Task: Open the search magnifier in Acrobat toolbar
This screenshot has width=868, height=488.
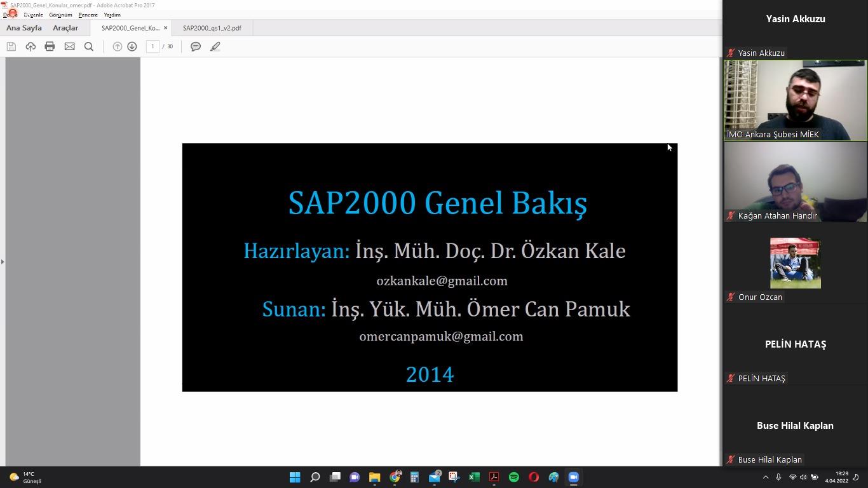Action: click(x=89, y=46)
